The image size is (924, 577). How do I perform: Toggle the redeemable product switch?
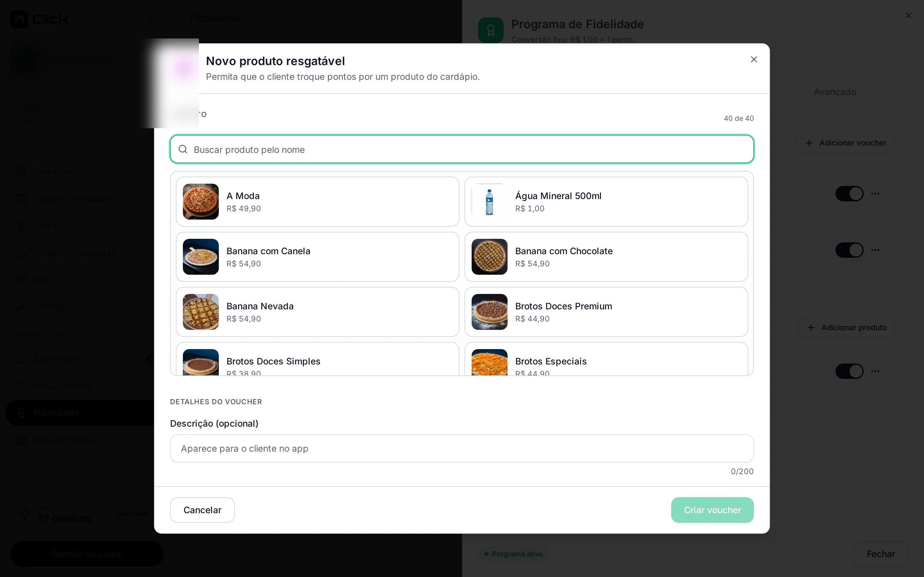[x=849, y=371]
